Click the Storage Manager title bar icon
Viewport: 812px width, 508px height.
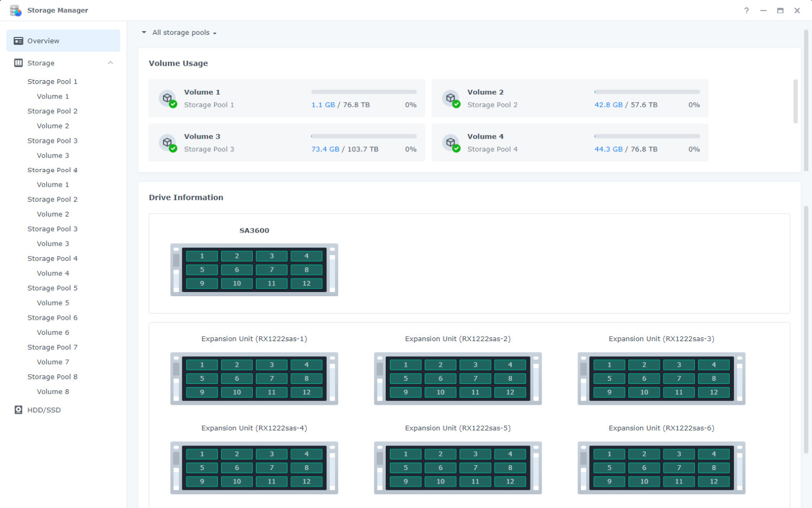click(x=16, y=10)
